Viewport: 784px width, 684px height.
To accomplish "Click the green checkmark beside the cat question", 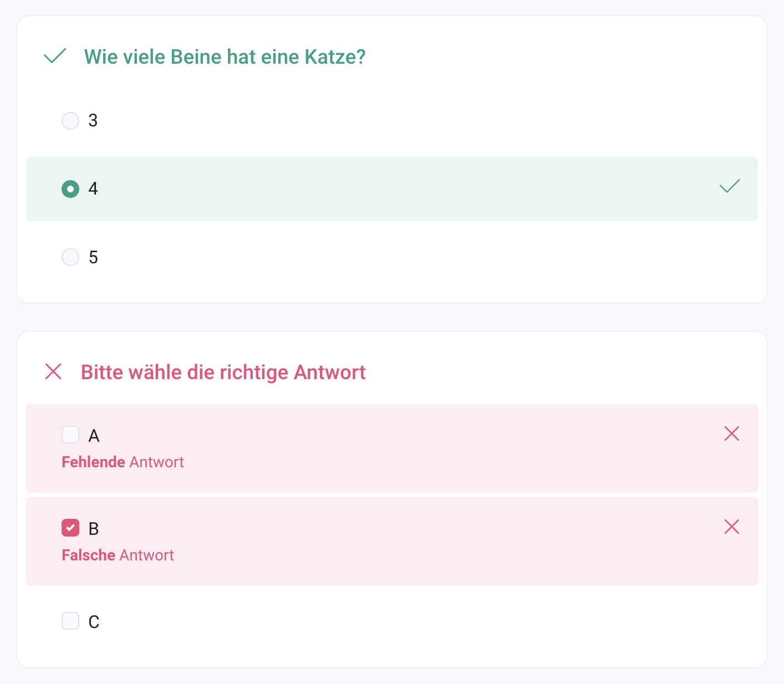I will [x=55, y=56].
